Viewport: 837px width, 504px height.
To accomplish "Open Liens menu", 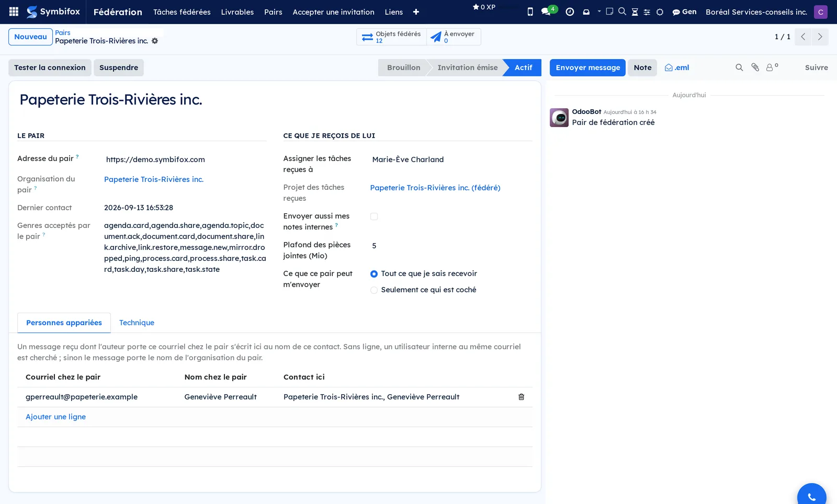I will tap(394, 12).
